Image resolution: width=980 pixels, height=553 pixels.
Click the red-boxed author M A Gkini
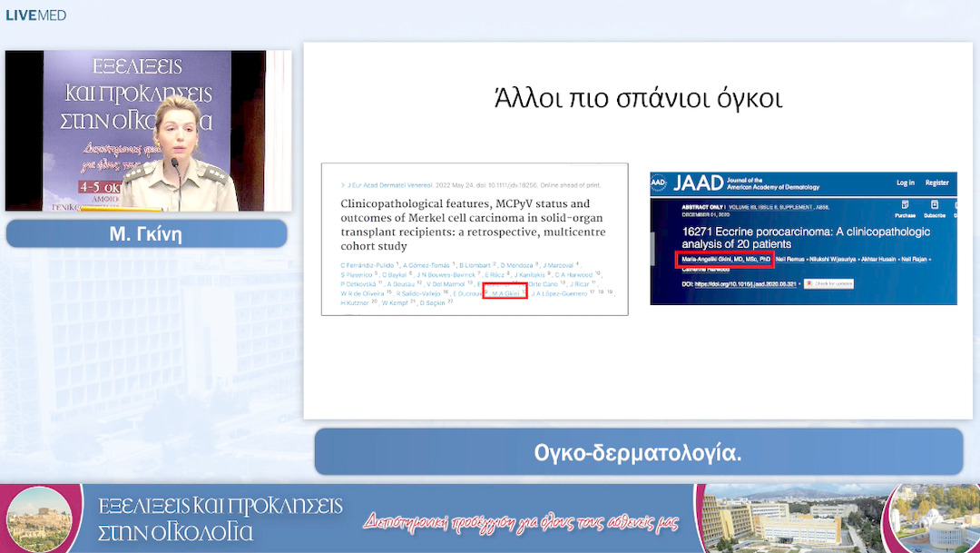coord(506,293)
